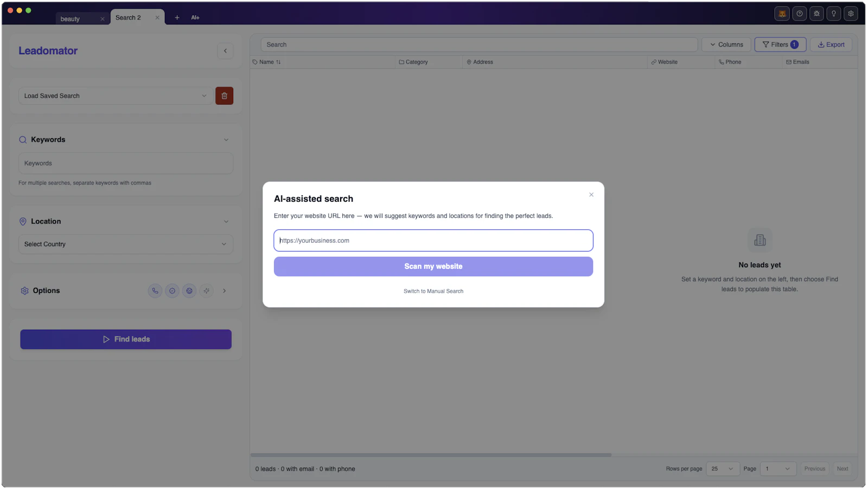Viewport: 868px width, 489px height.
Task: Export the leads table
Action: tap(831, 44)
